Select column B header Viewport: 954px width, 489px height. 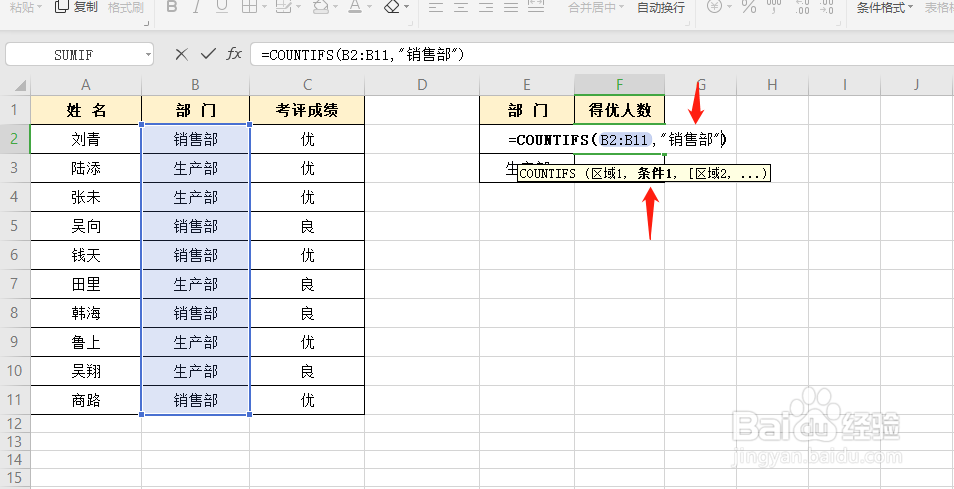click(x=195, y=85)
